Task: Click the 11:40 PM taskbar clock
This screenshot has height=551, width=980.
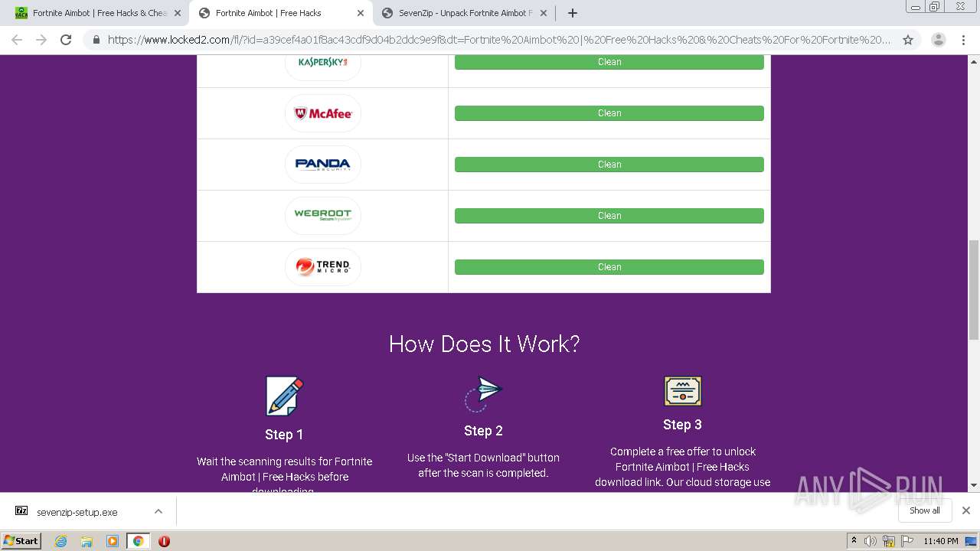Action: pyautogui.click(x=941, y=541)
